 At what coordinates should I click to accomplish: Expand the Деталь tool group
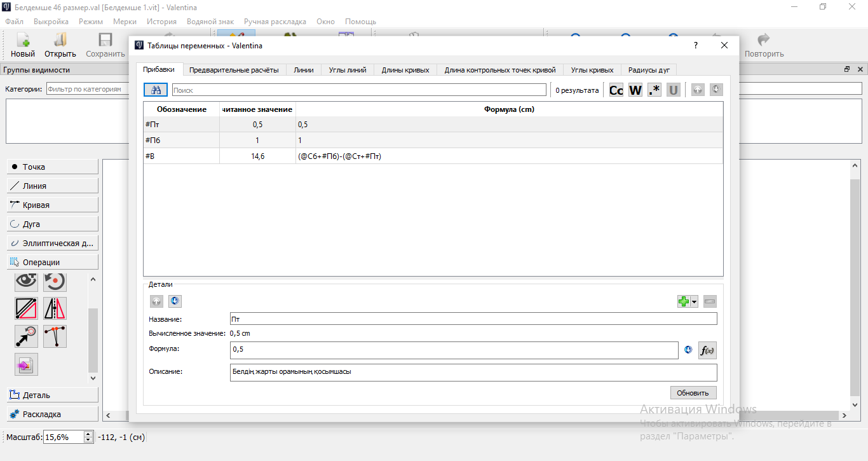(53, 395)
